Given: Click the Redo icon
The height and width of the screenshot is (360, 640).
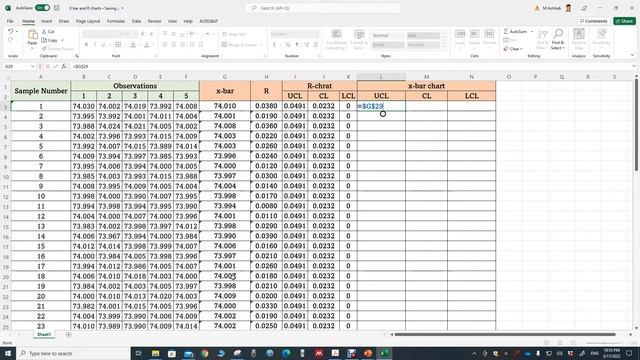Looking at the screenshot, I should click(x=10, y=40).
